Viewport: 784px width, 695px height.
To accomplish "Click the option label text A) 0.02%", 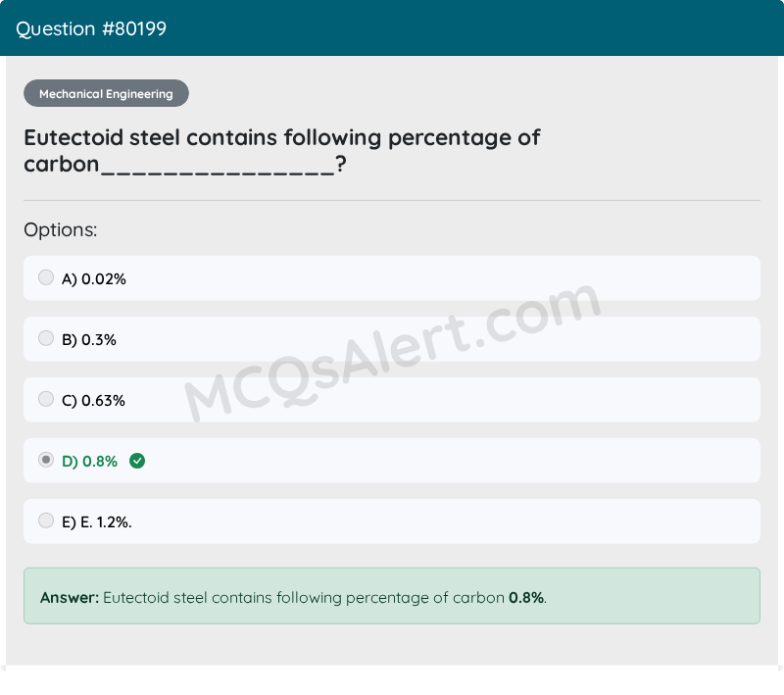I will [93, 279].
